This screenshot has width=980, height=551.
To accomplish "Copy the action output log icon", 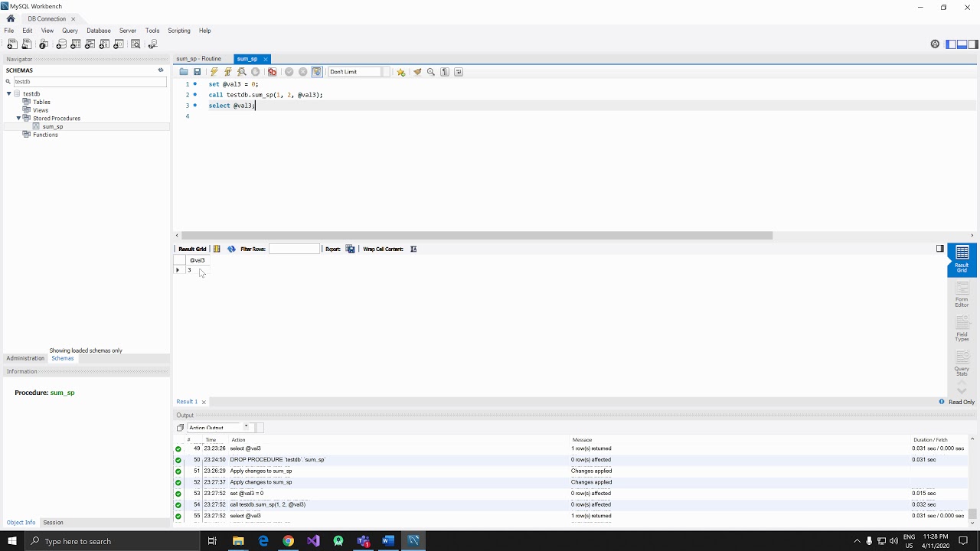I will 181,428.
